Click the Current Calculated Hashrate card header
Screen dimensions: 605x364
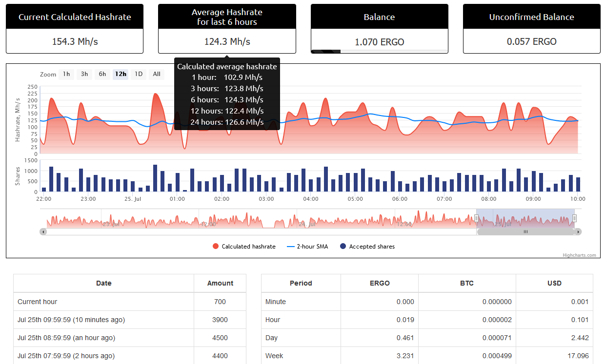point(75,17)
